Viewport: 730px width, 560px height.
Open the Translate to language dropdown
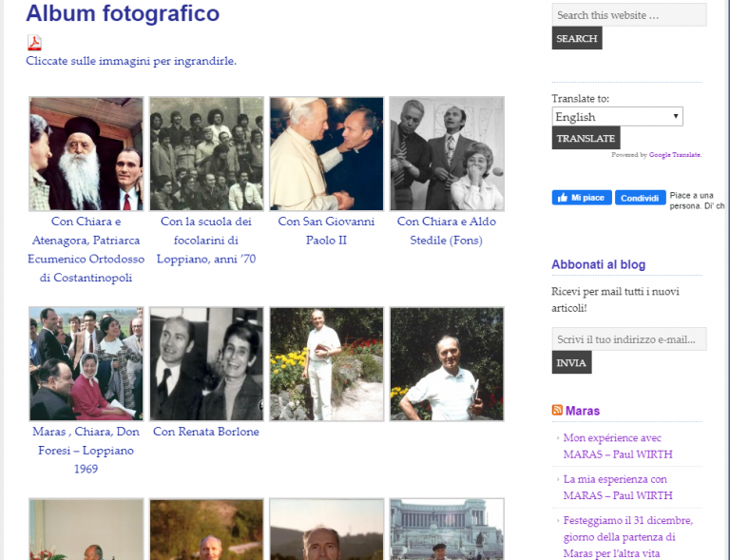click(x=617, y=116)
